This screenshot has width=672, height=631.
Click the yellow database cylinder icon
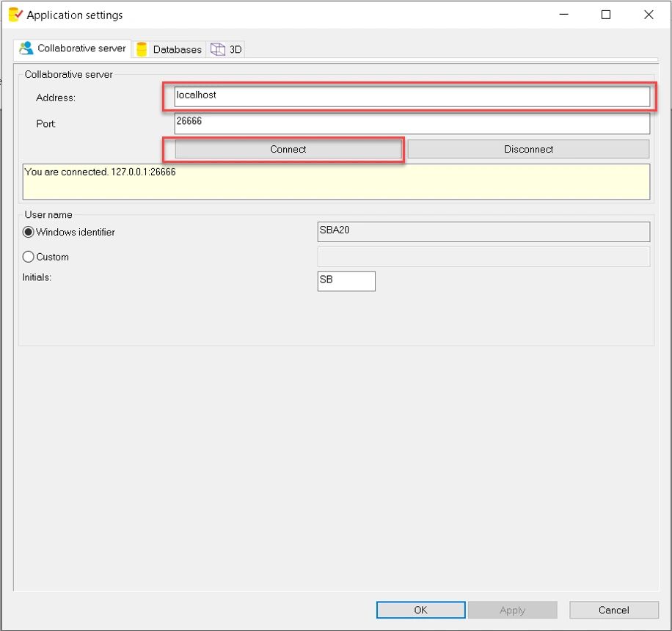tap(142, 49)
